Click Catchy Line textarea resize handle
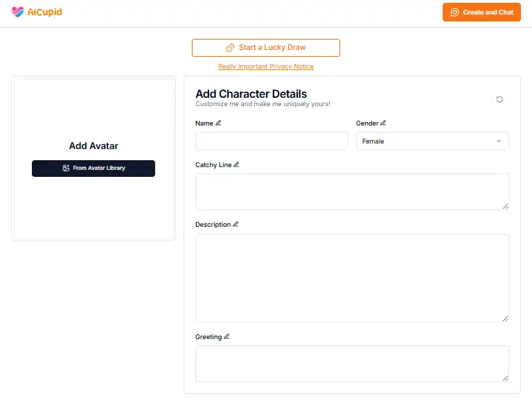This screenshot has width=532, height=405. (x=505, y=206)
